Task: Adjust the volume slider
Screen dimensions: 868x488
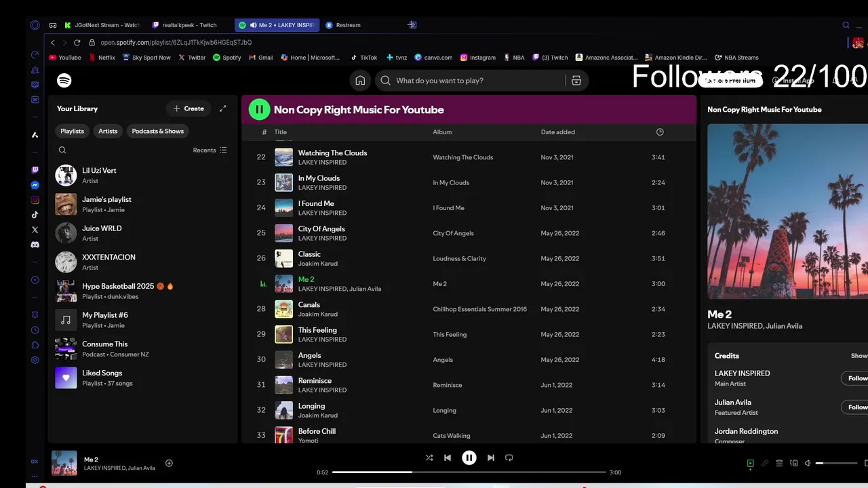Action: [836, 464]
